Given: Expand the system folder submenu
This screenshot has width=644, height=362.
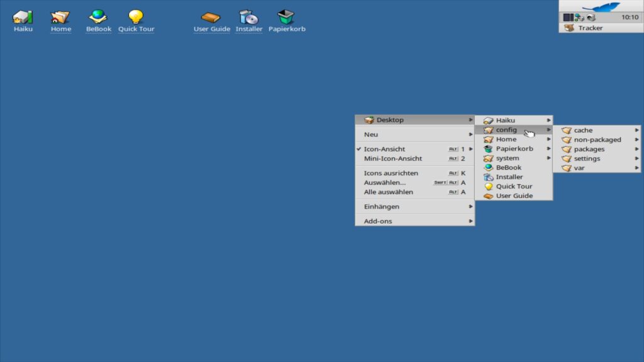Looking at the screenshot, I should point(514,158).
